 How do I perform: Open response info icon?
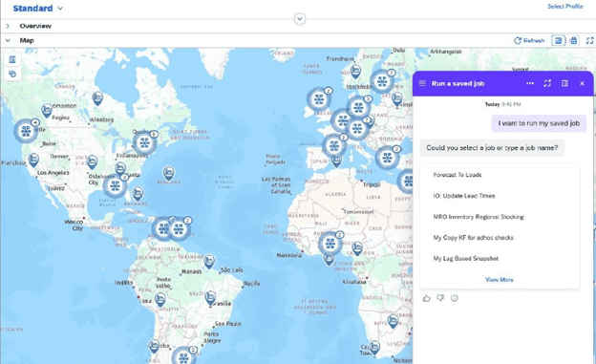pos(455,298)
